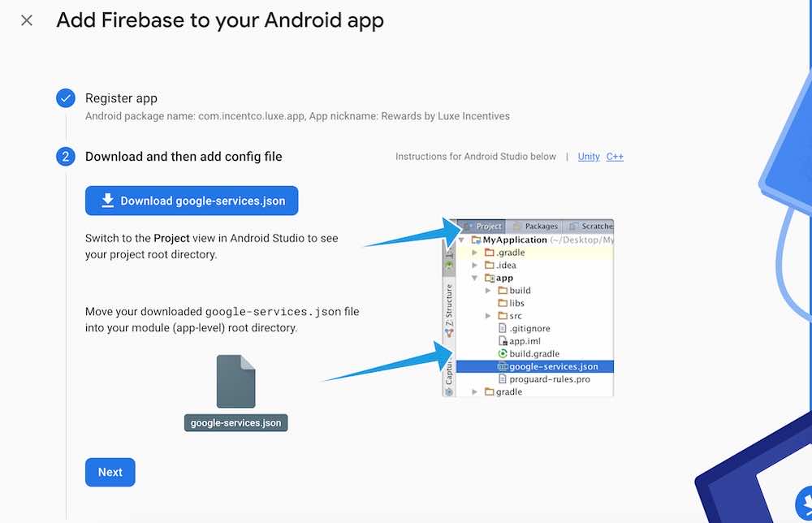The height and width of the screenshot is (523, 812).
Task: Collapse the MyApplication root node
Action: 461,240
